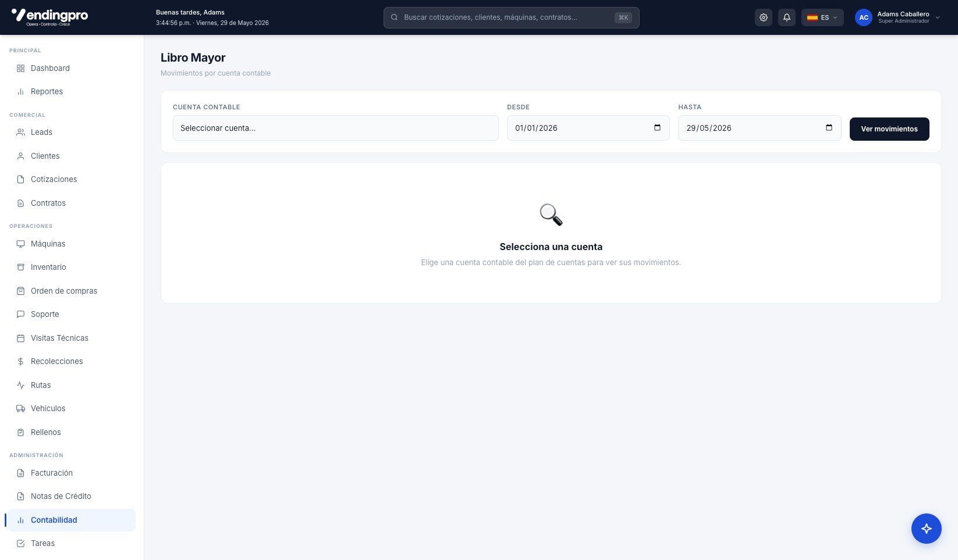The image size is (958, 560).
Task: Click the Desde date field
Action: (588, 128)
